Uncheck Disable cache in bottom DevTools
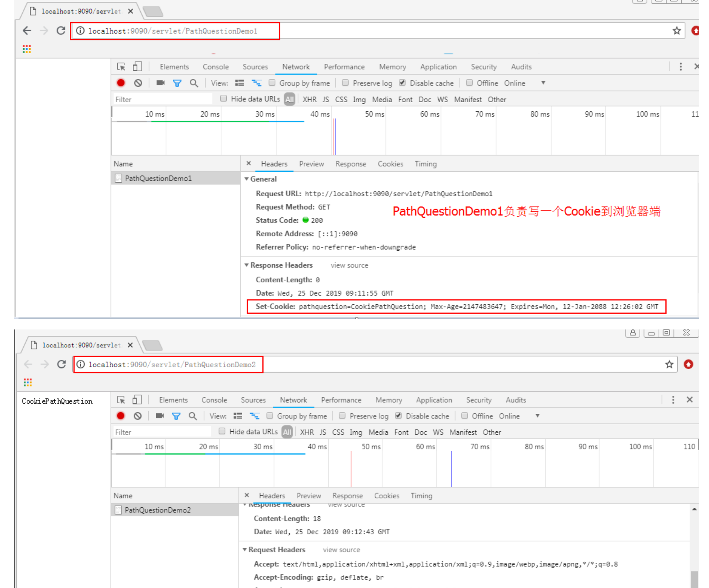This screenshot has width=709, height=588. [398, 416]
